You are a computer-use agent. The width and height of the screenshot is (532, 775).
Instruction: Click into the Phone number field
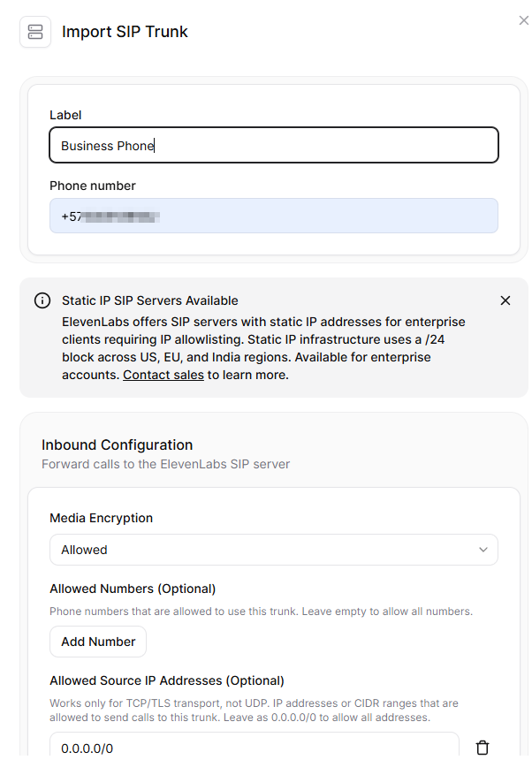tap(273, 217)
